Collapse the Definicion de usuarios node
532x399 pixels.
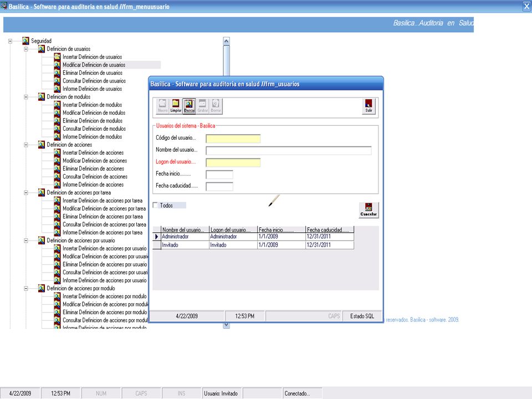tap(26, 49)
